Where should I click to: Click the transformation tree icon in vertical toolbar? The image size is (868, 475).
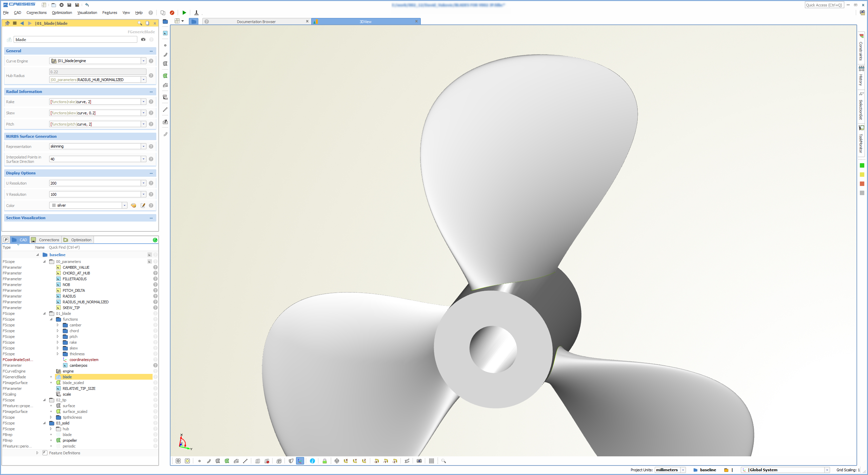[x=165, y=97]
